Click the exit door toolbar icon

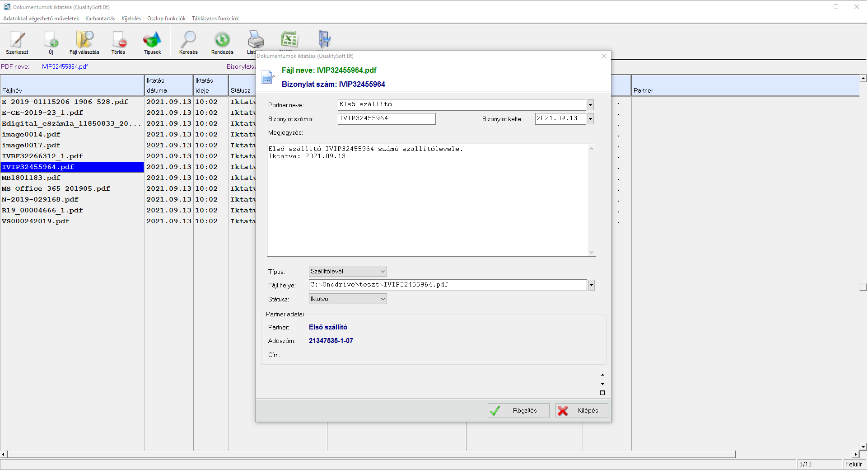[324, 39]
